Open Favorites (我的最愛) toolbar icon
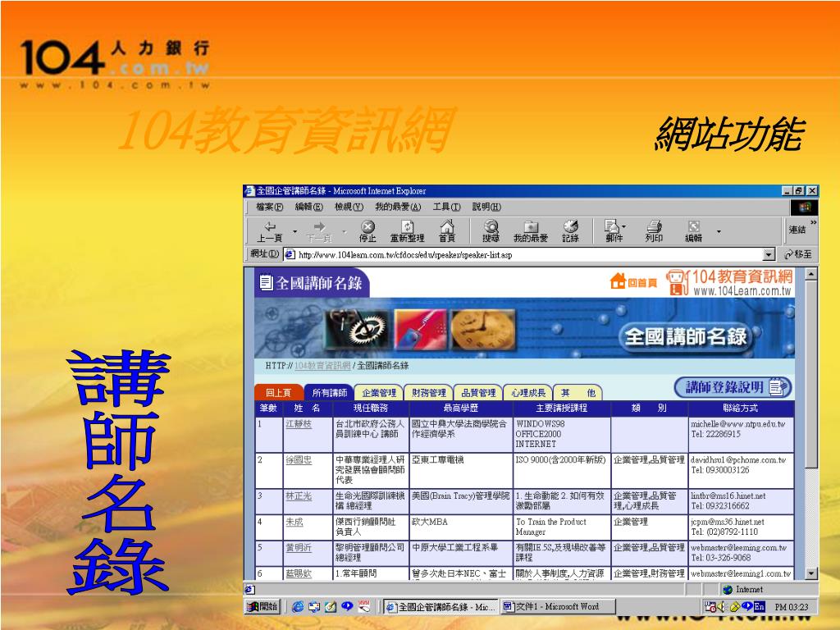This screenshot has width=840, height=630. coord(531,231)
